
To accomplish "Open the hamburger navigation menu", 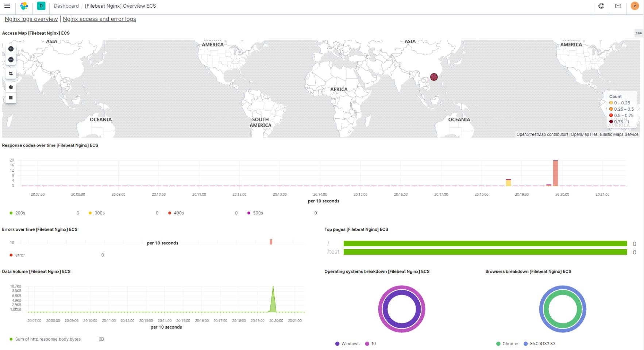I will coord(7,6).
